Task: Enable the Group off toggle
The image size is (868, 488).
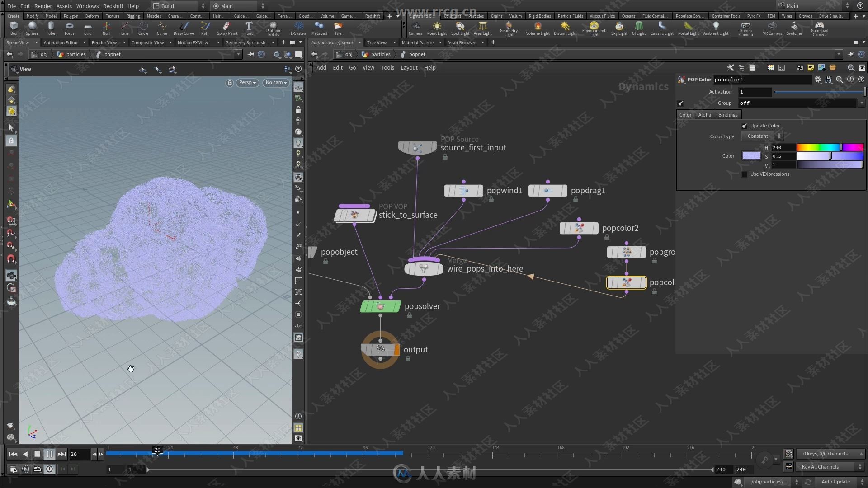Action: tap(679, 103)
